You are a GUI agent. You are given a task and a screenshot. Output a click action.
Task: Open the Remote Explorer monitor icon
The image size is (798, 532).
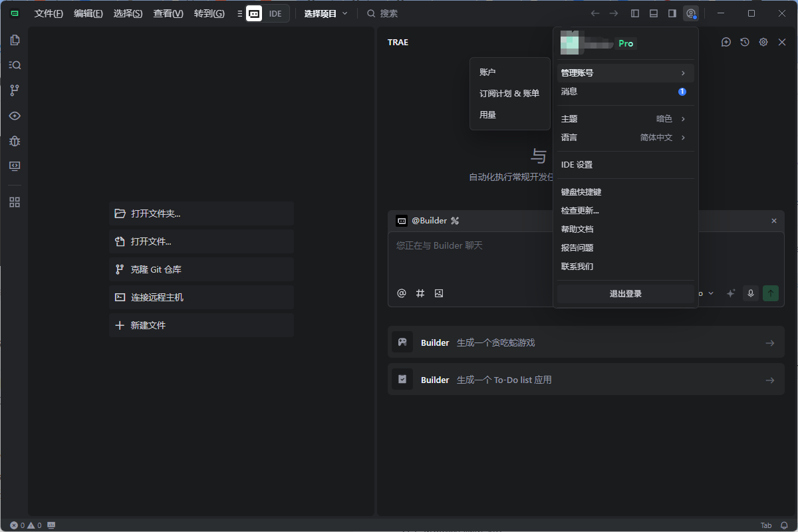click(15, 166)
